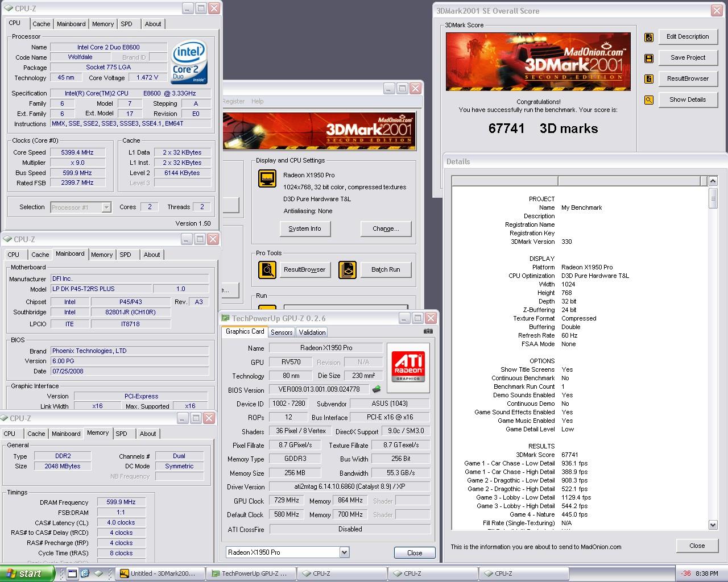Viewport: 728px width, 582px height.
Task: Click the 8:38 PM taskbar clock
Action: [x=707, y=573]
